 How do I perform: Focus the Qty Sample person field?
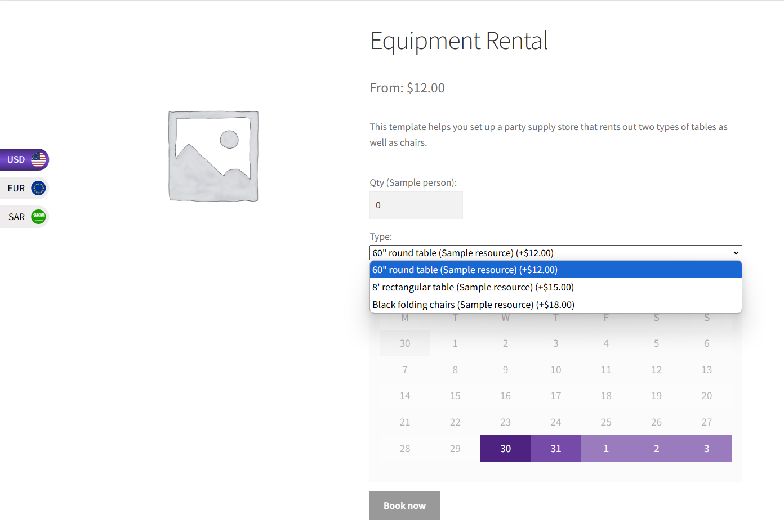[x=416, y=205]
